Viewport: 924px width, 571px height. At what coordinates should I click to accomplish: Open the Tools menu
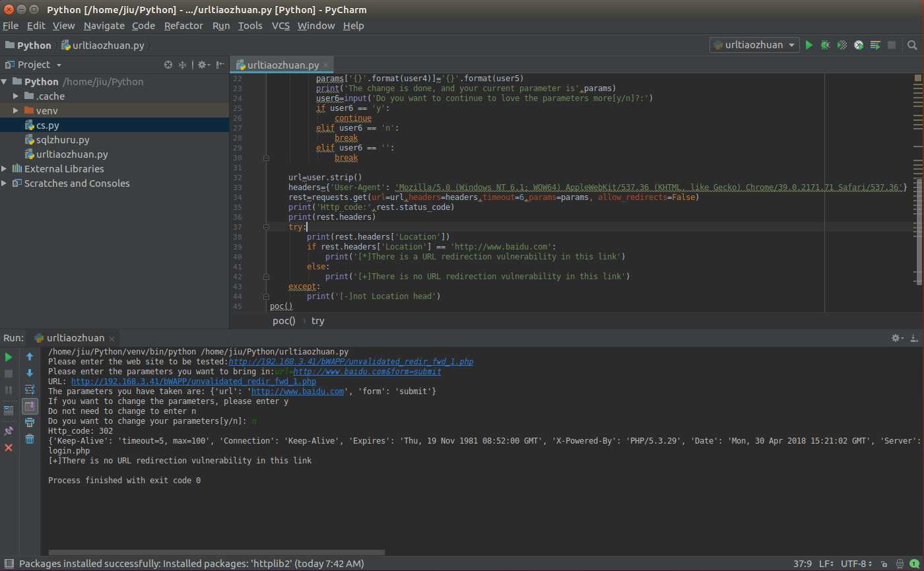[x=250, y=26]
